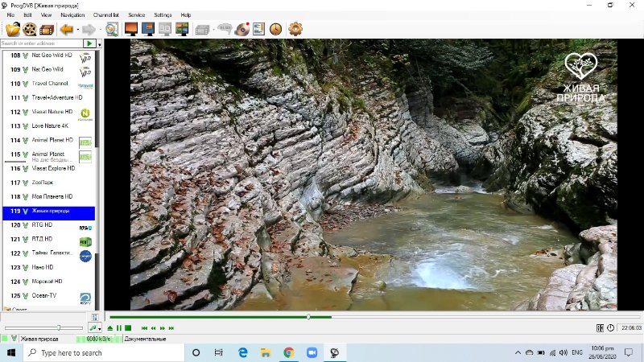Open the Channel list menu
The height and width of the screenshot is (362, 644).
coord(106,14)
